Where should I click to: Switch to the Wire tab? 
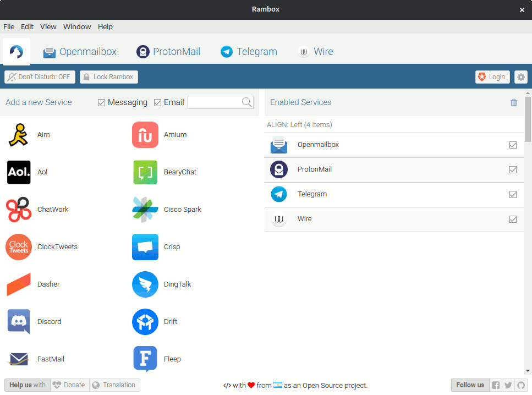coord(316,52)
